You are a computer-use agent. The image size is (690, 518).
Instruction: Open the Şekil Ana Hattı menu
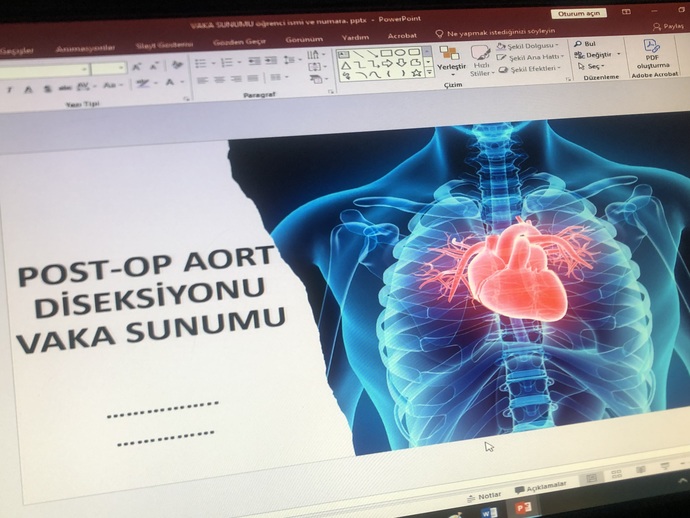coord(530,57)
